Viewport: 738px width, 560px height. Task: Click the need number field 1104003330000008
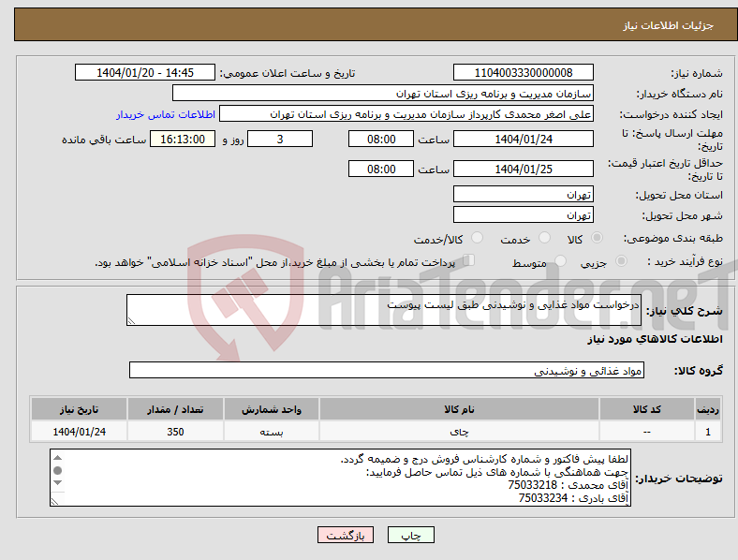pyautogui.click(x=523, y=73)
